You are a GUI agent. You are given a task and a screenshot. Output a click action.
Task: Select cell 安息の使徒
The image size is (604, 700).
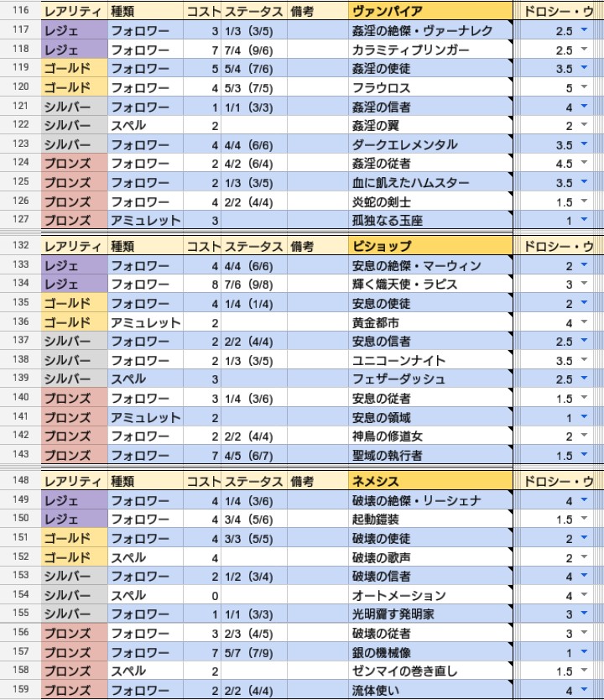(x=430, y=303)
